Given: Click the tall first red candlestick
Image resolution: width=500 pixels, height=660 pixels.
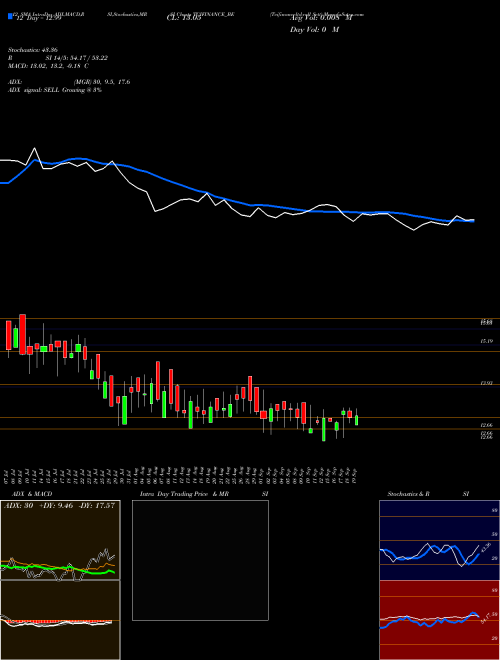Looking at the screenshot, I should point(8,335).
